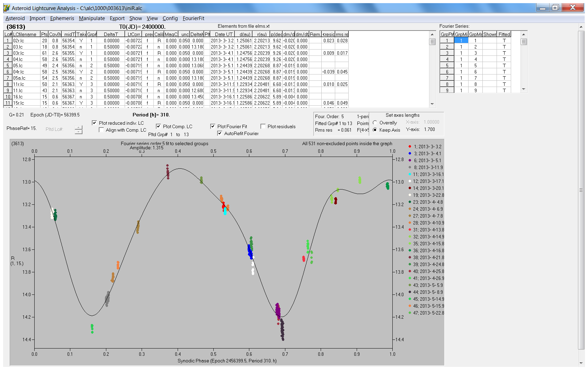Screen dimensions: 588x370
Task: Click the Fourier Series table scrollbar thumb
Action: [524, 42]
